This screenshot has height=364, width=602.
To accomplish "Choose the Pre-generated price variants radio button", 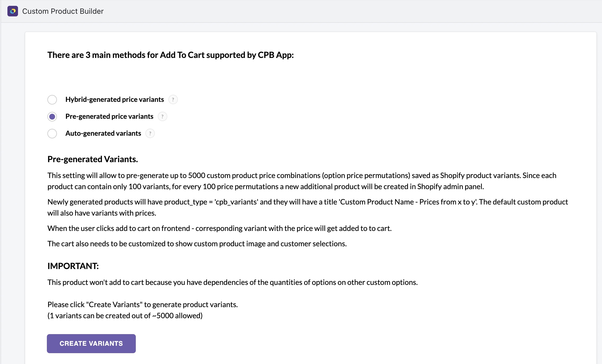I will point(52,117).
